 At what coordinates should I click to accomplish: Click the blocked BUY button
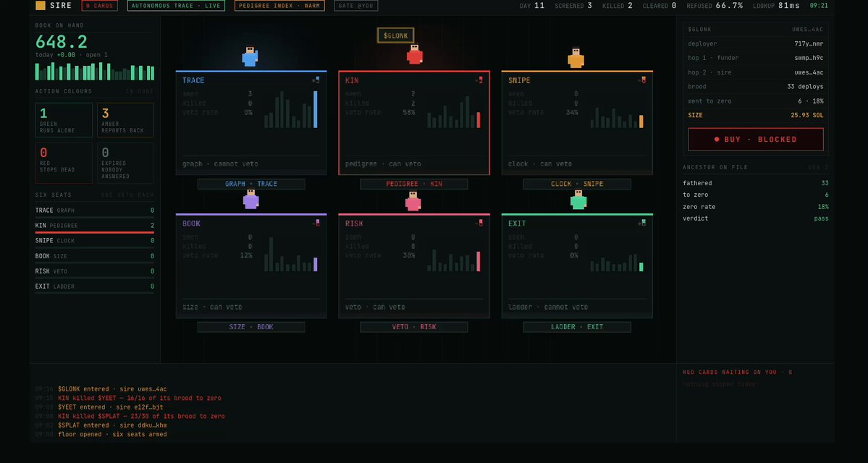point(756,140)
